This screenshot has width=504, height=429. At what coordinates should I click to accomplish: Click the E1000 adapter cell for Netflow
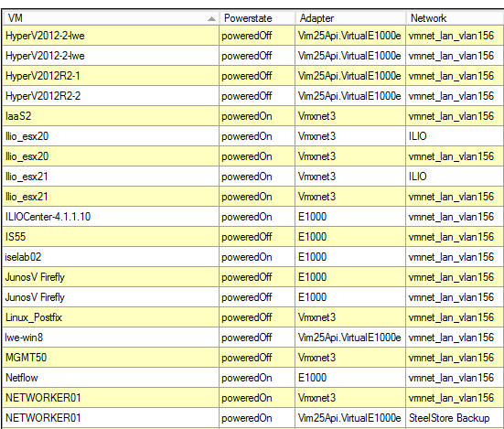click(350, 378)
